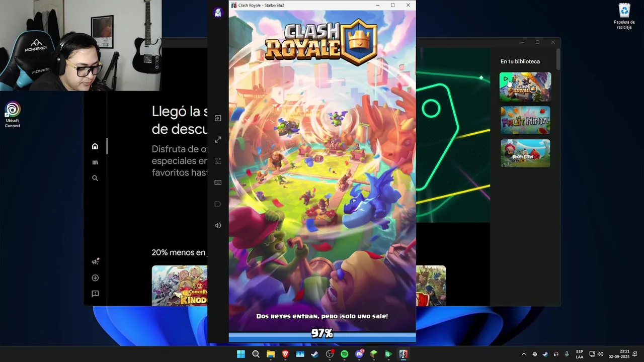Maximize the Clash Royale window

[x=393, y=5]
